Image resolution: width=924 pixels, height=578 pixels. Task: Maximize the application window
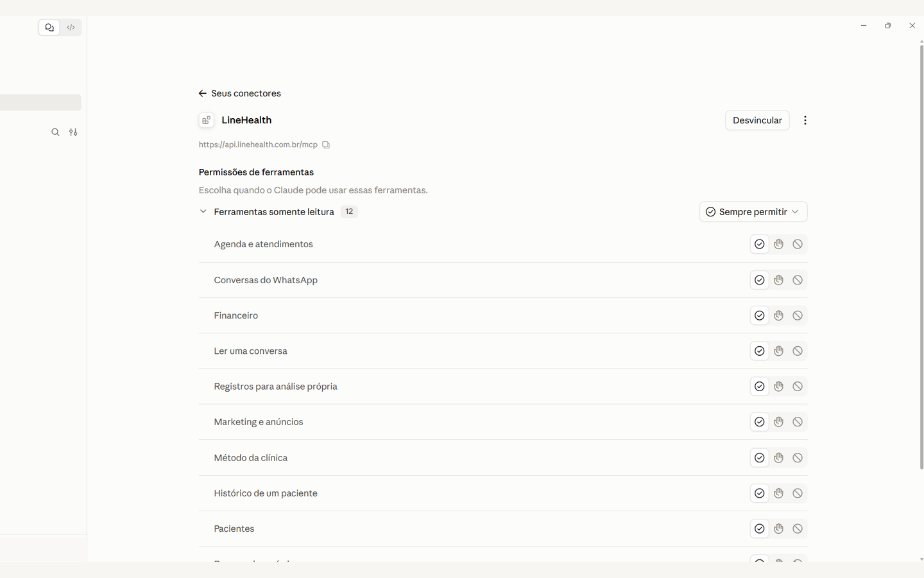(888, 26)
